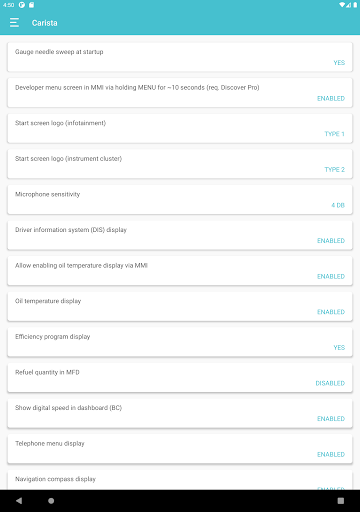Image resolution: width=360 pixels, height=512 pixels.
Task: Open Telephone menu display setting
Action: [180, 449]
